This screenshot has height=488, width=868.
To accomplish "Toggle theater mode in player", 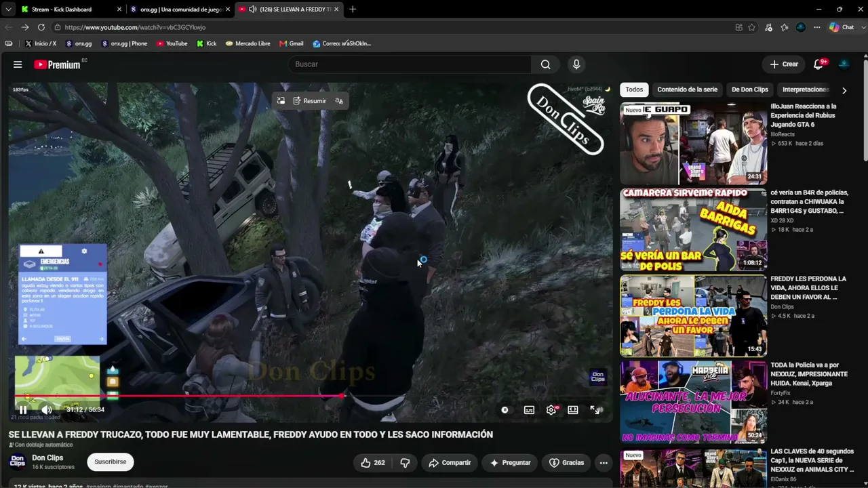I will 573,409.
